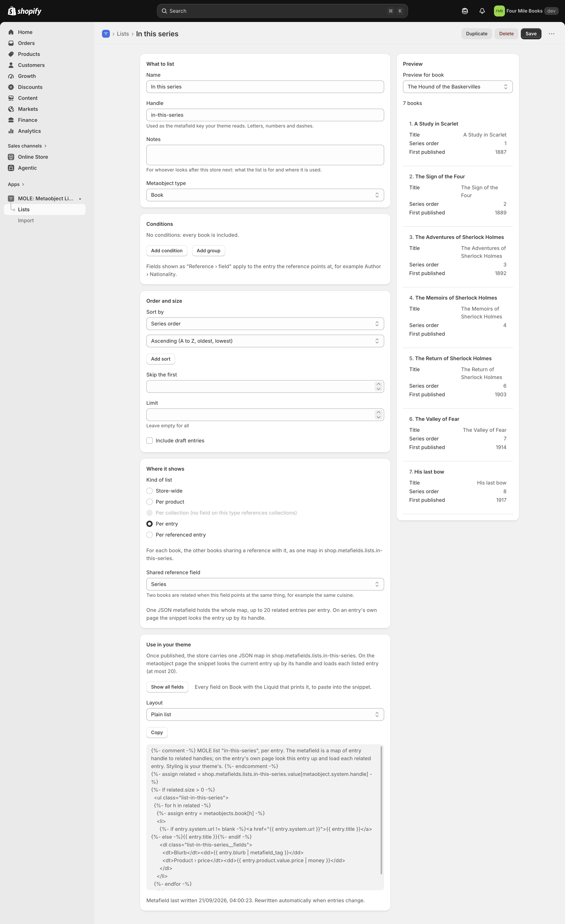The width and height of the screenshot is (565, 924).
Task: Click the Duplicate button
Action: [477, 34]
